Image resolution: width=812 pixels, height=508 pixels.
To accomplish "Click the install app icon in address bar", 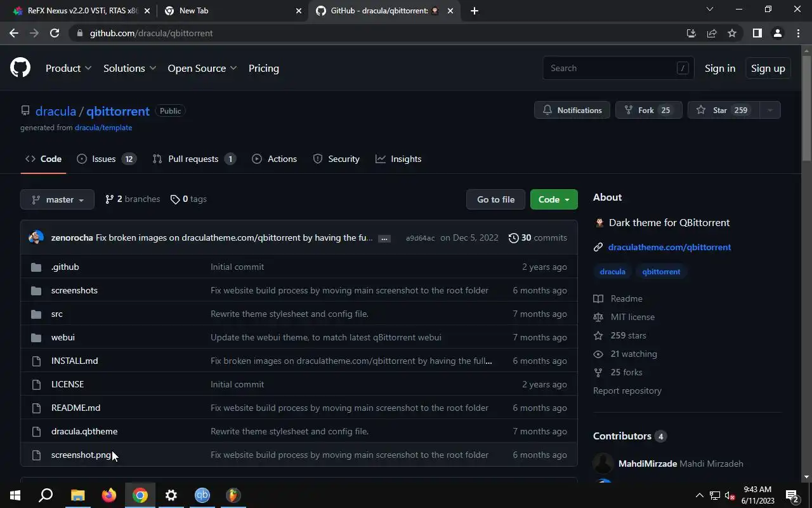I will [x=691, y=33].
